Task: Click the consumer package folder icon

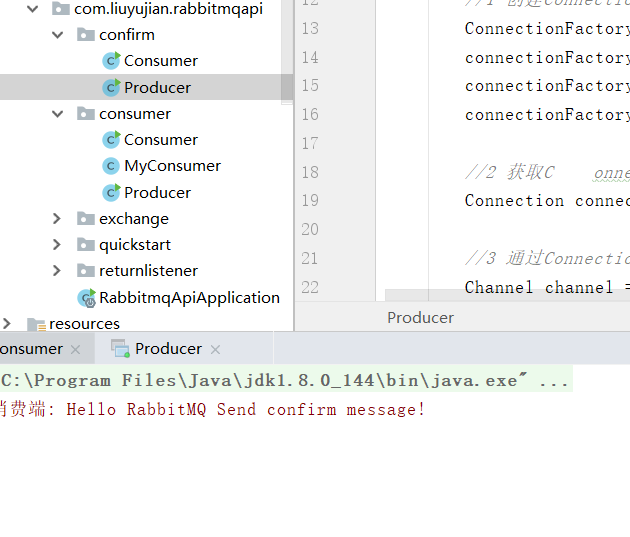Action: pyautogui.click(x=86, y=114)
